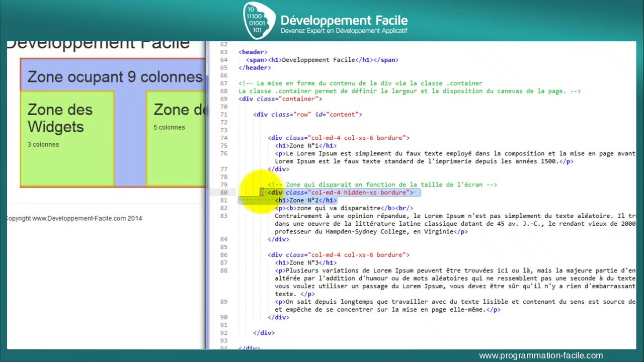The width and height of the screenshot is (644, 362).
Task: Click '5 colonnes' label in preview
Action: pyautogui.click(x=169, y=127)
